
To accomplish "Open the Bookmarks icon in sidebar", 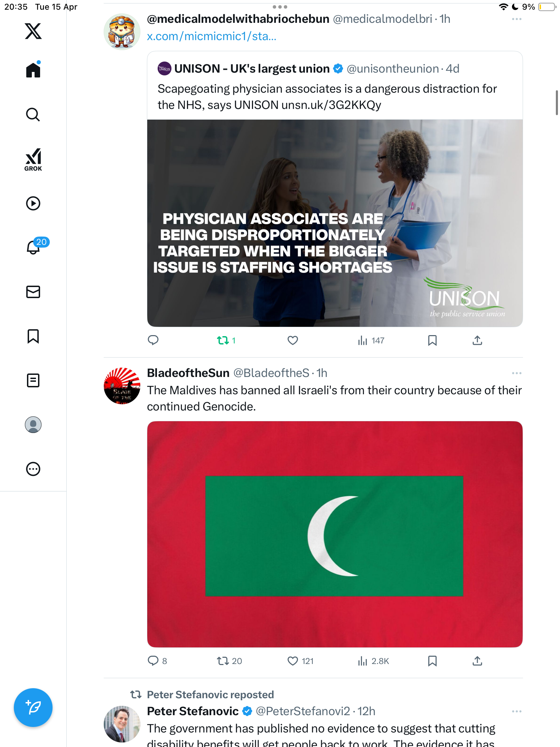I will point(33,336).
